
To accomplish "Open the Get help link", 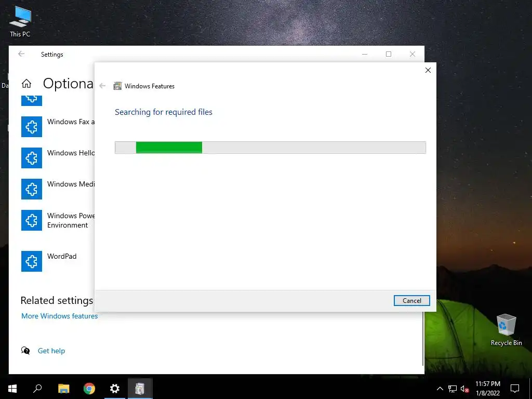I will click(51, 351).
